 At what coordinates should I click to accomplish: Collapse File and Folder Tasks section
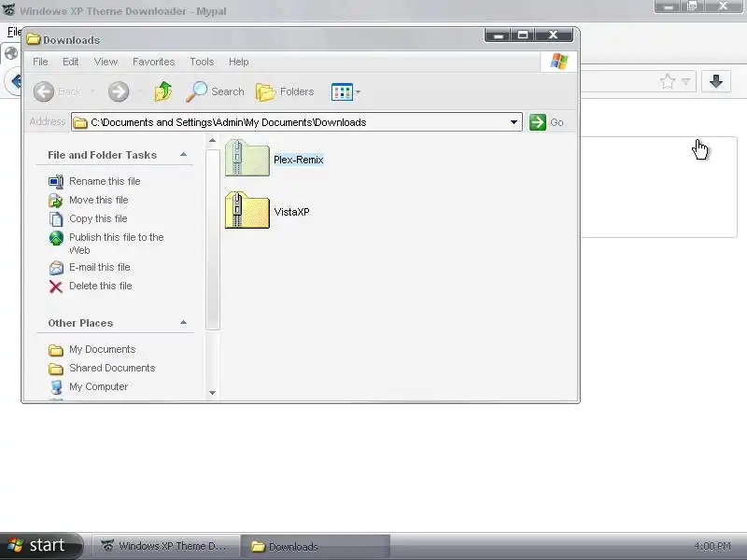tap(183, 155)
